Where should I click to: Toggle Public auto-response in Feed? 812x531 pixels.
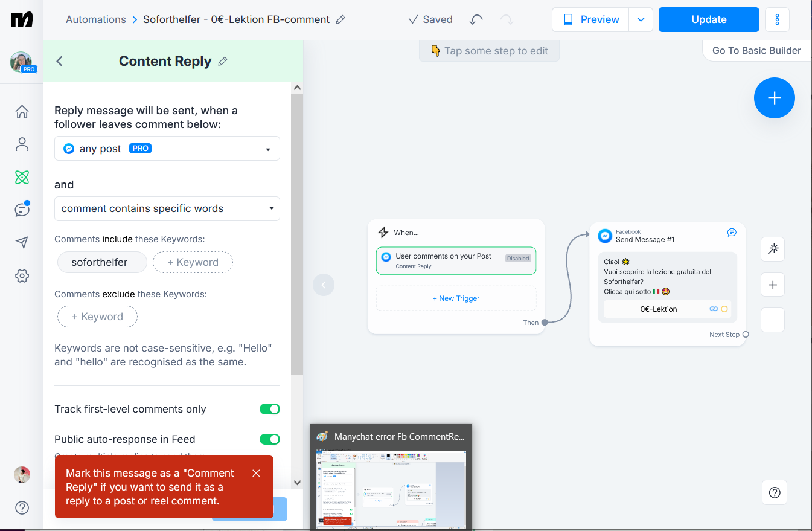[270, 439]
